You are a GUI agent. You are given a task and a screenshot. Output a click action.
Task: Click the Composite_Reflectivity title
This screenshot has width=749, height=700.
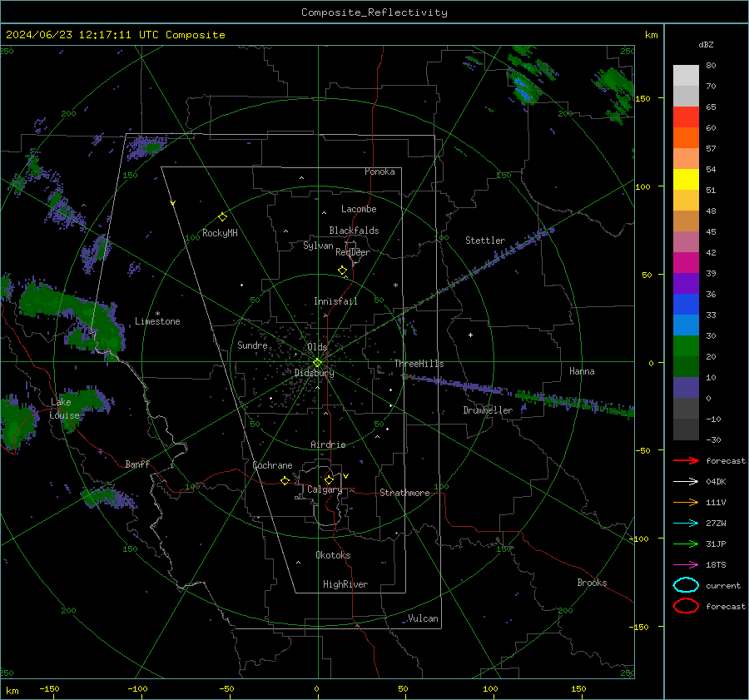pyautogui.click(x=374, y=12)
